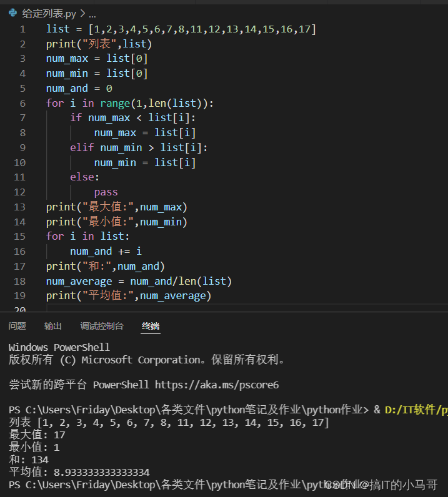Open the https://aka.ms/pscore6 link in terminal

[x=217, y=385]
